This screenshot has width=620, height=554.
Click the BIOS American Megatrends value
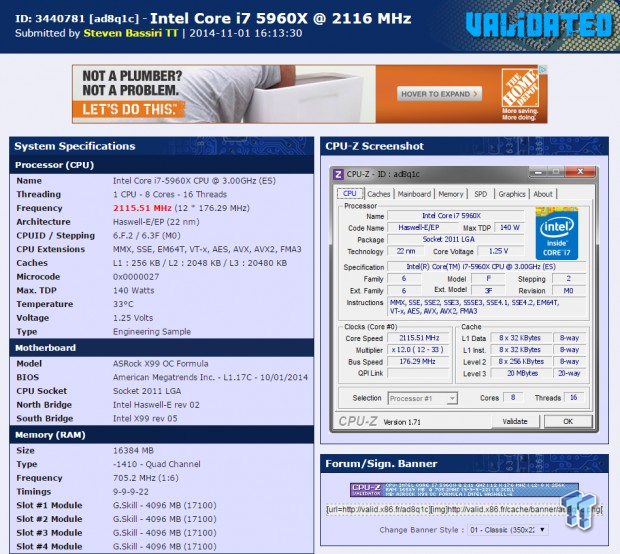[210, 377]
